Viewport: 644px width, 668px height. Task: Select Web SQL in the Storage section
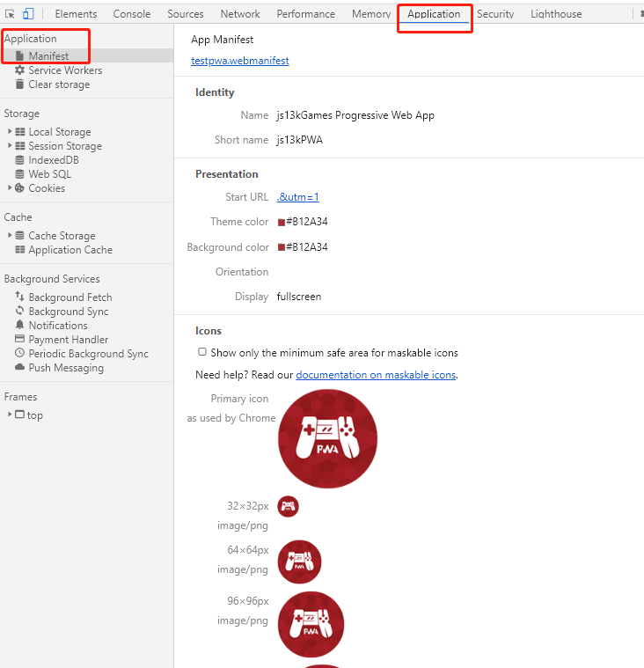(x=50, y=174)
